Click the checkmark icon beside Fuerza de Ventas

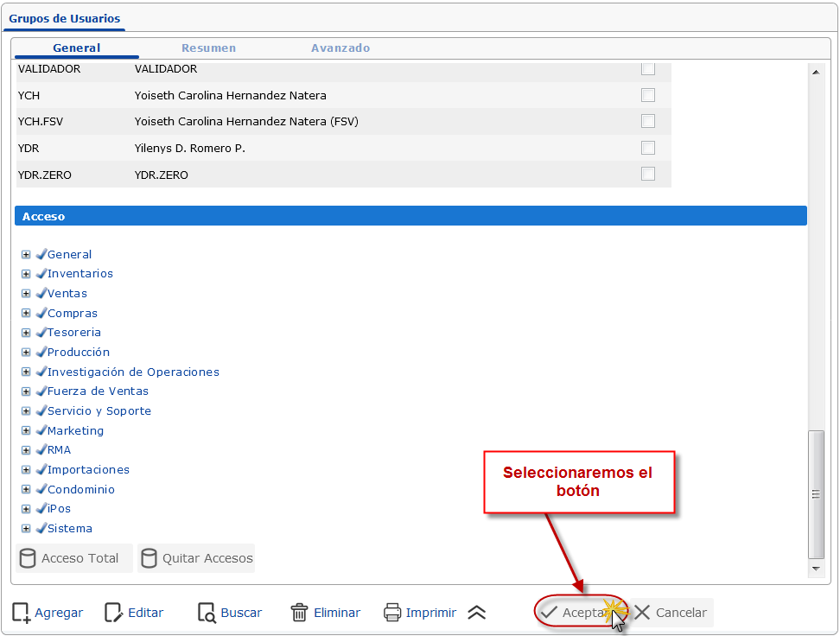point(41,391)
